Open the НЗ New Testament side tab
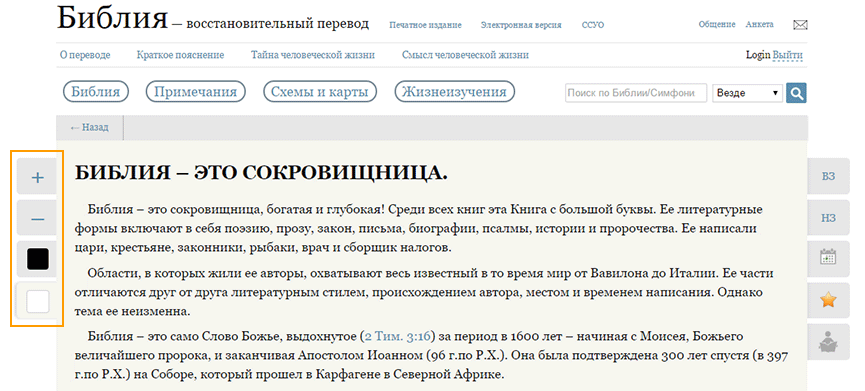This screenshot has width=865, height=391. point(828,218)
